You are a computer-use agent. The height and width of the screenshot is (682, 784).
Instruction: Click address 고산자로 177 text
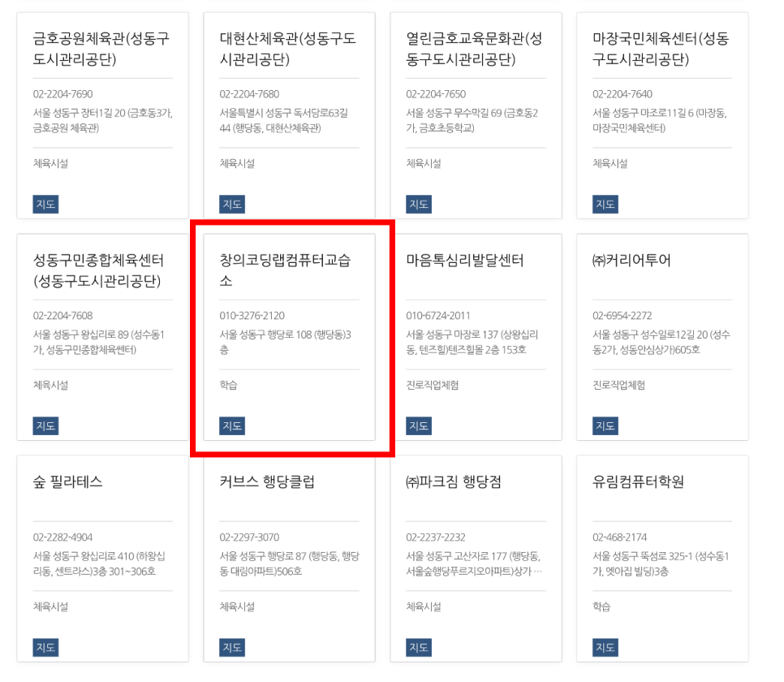tap(474, 564)
